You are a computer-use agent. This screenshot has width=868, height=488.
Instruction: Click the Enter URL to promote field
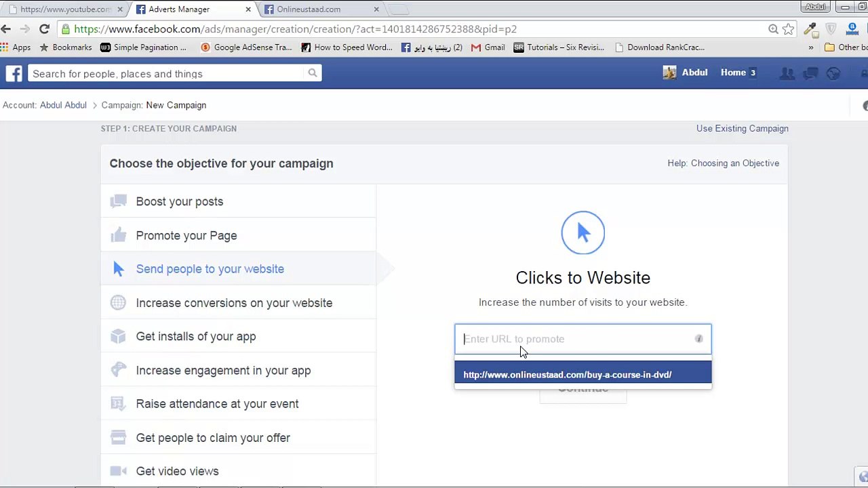click(x=583, y=339)
